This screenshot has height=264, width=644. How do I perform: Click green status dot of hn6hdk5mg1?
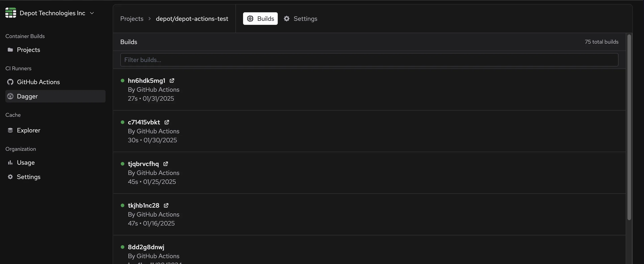point(123,81)
